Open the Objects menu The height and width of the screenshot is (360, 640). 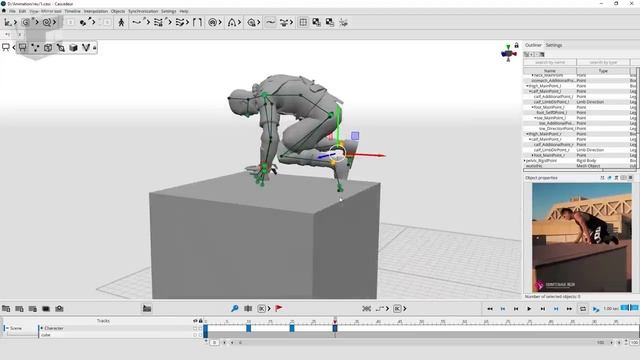click(118, 11)
